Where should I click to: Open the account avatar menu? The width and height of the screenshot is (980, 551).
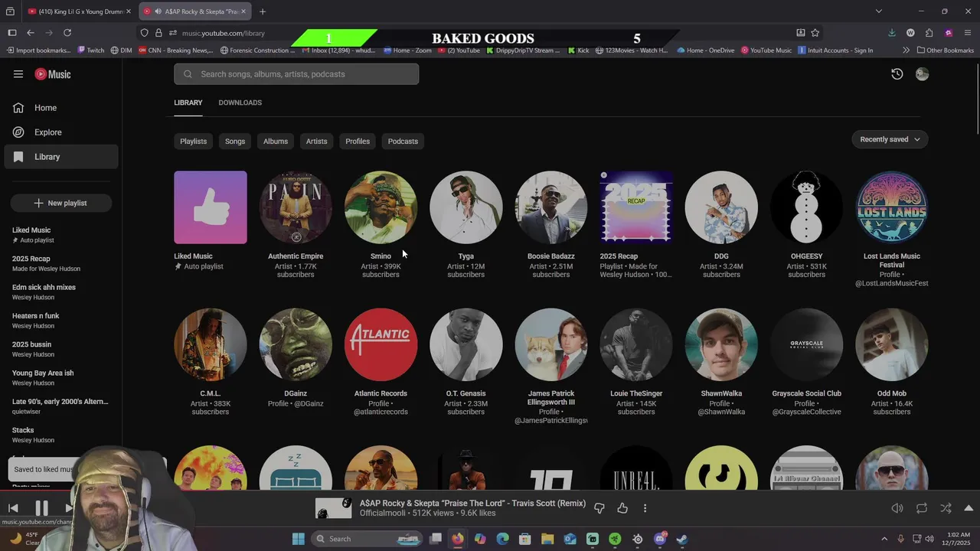click(922, 74)
